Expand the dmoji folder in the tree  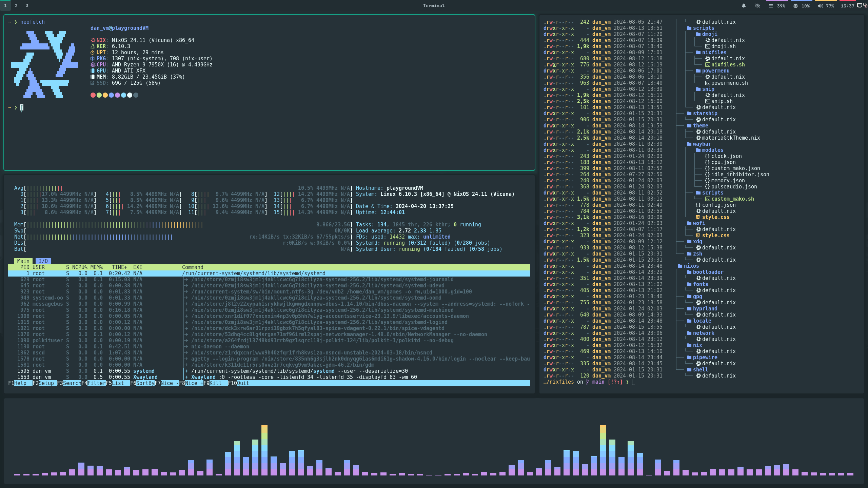click(707, 34)
